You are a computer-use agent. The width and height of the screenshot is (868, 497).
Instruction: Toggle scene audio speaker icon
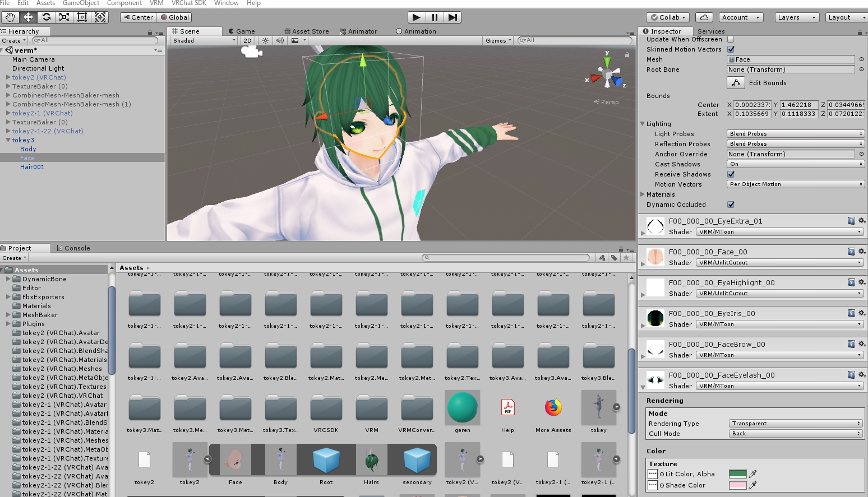click(280, 40)
